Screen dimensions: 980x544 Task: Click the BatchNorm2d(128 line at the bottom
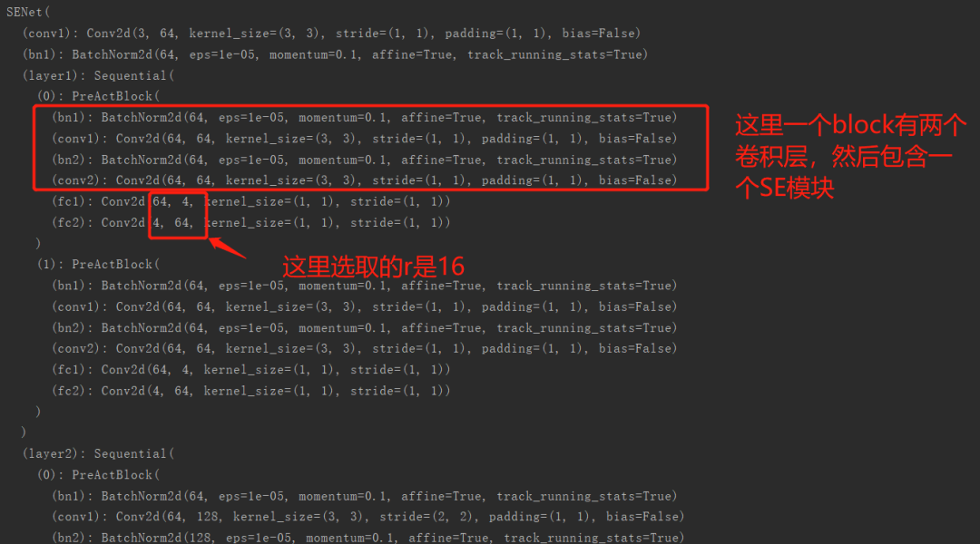tap(368, 537)
